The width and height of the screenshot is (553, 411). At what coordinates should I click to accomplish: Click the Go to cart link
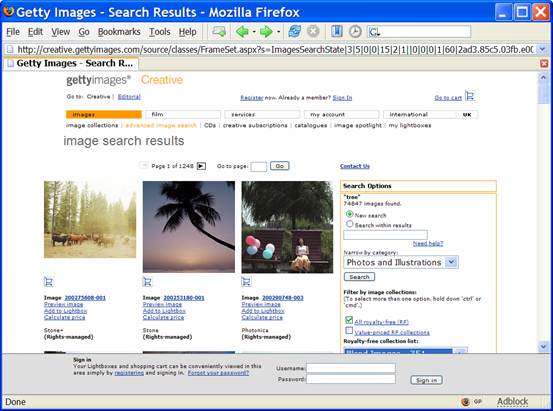pyautogui.click(x=448, y=98)
